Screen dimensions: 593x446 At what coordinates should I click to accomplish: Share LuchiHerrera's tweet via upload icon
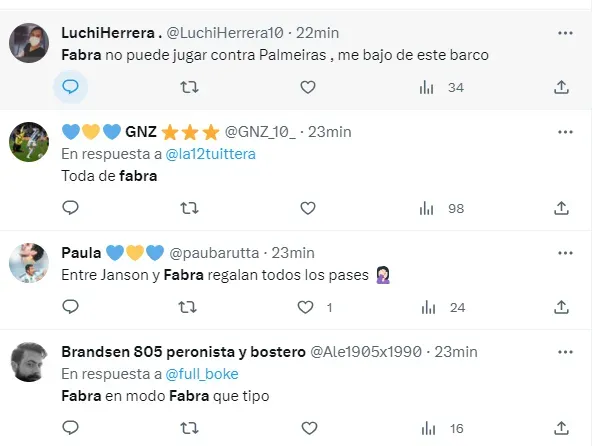click(561, 87)
